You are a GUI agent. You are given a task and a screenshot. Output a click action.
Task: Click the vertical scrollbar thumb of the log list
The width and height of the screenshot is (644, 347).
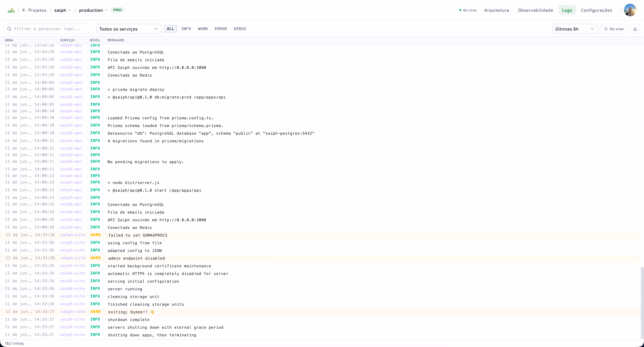(x=642, y=303)
